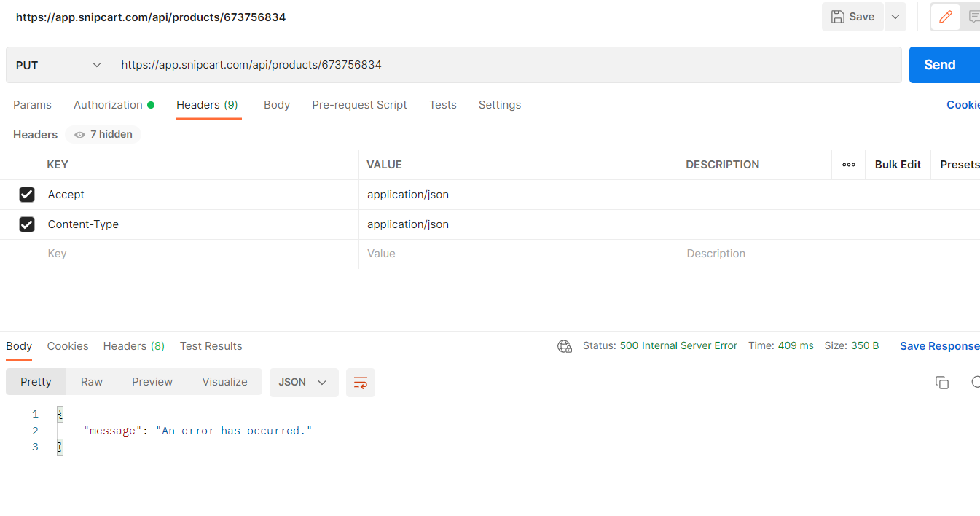Click the blue Send button

click(x=939, y=65)
